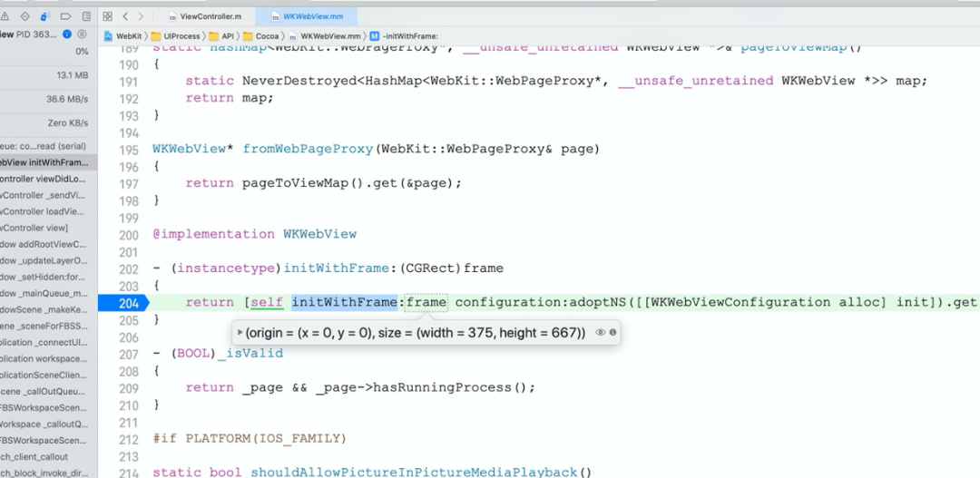
Task: Go forward with the right chevron
Action: pos(141,16)
